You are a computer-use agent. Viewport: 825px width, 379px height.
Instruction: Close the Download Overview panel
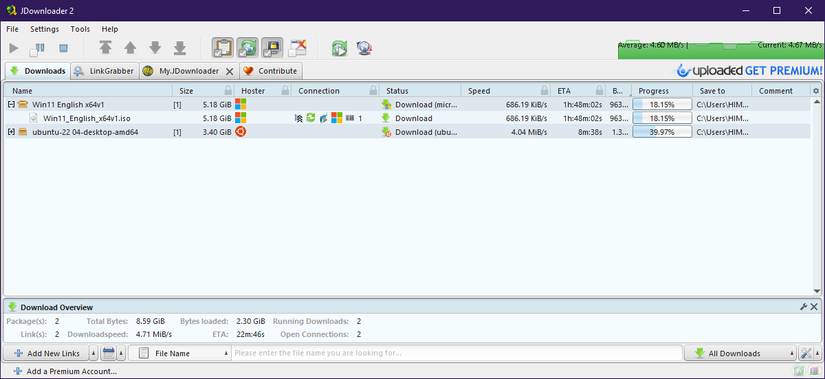tap(814, 306)
